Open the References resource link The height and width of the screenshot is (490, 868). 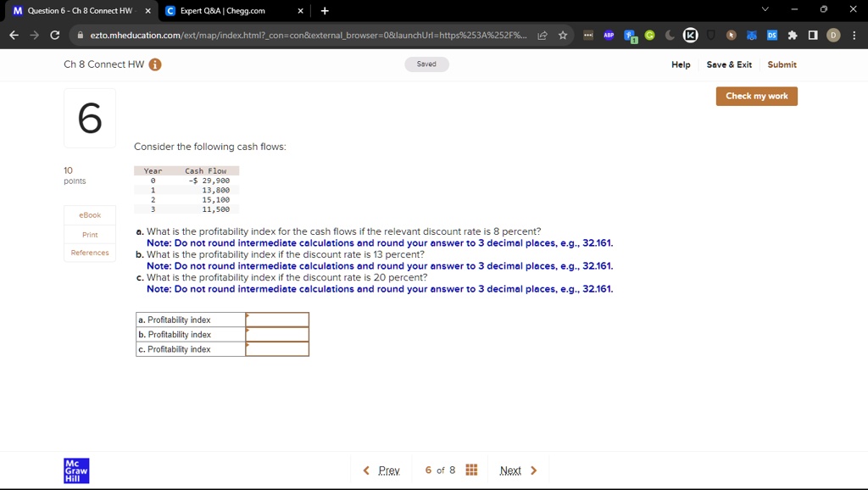click(x=89, y=252)
